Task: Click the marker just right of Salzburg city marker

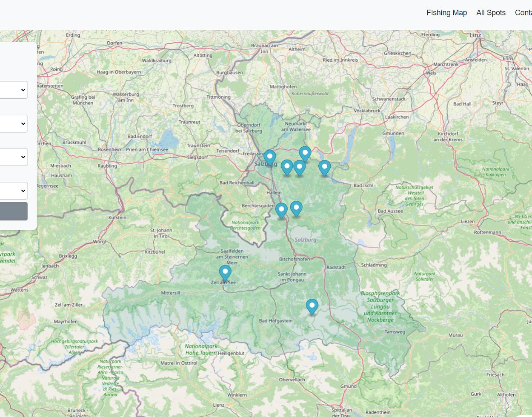Action: 287,167
